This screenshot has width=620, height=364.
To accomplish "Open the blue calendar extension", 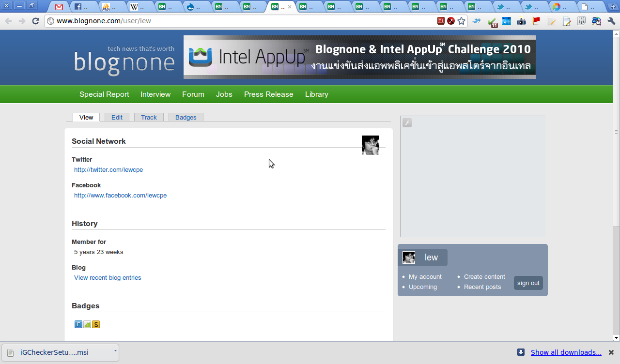I will pyautogui.click(x=506, y=21).
